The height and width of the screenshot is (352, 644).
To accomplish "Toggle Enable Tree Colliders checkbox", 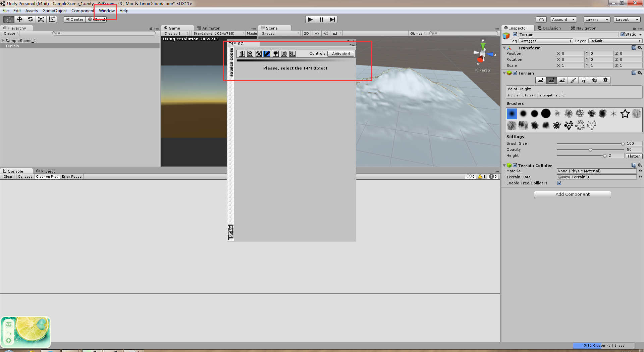I will coord(559,183).
